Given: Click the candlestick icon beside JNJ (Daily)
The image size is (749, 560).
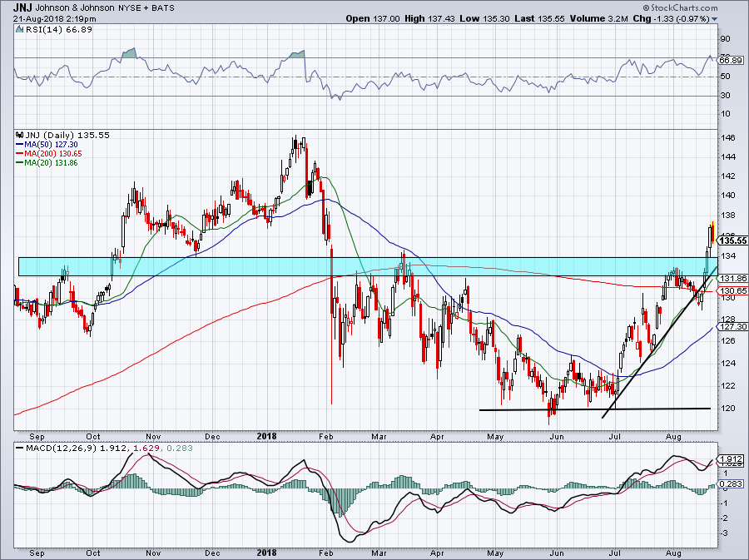Looking at the screenshot, I should (20, 135).
